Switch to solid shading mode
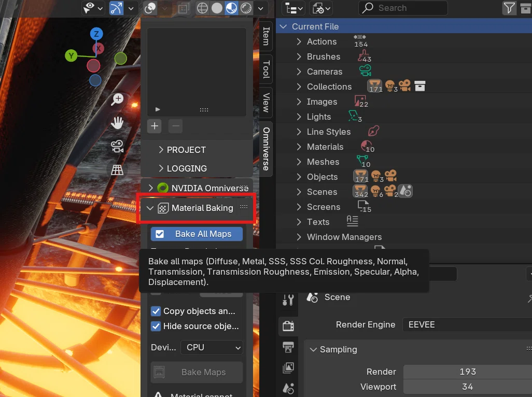The width and height of the screenshot is (532, 397). 217,8
